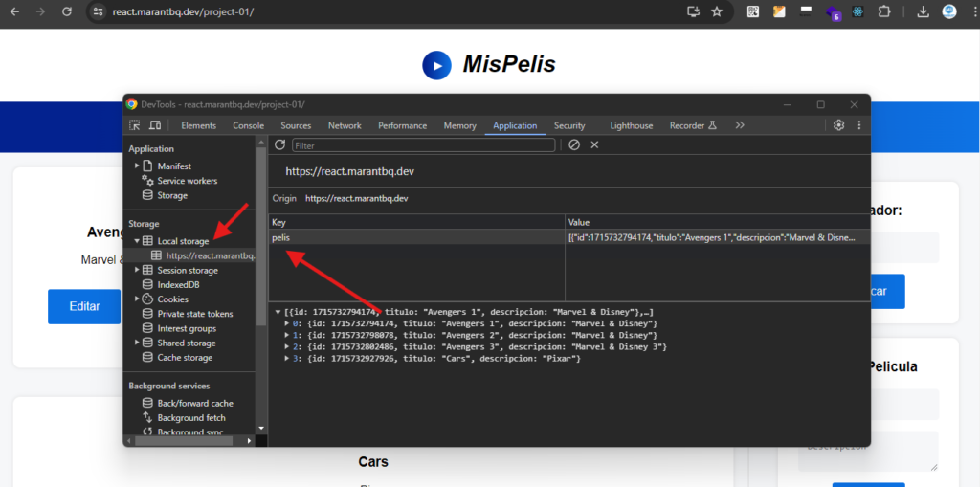Image resolution: width=980 pixels, height=487 pixels.
Task: Click the pelis value cell
Action: click(x=718, y=237)
